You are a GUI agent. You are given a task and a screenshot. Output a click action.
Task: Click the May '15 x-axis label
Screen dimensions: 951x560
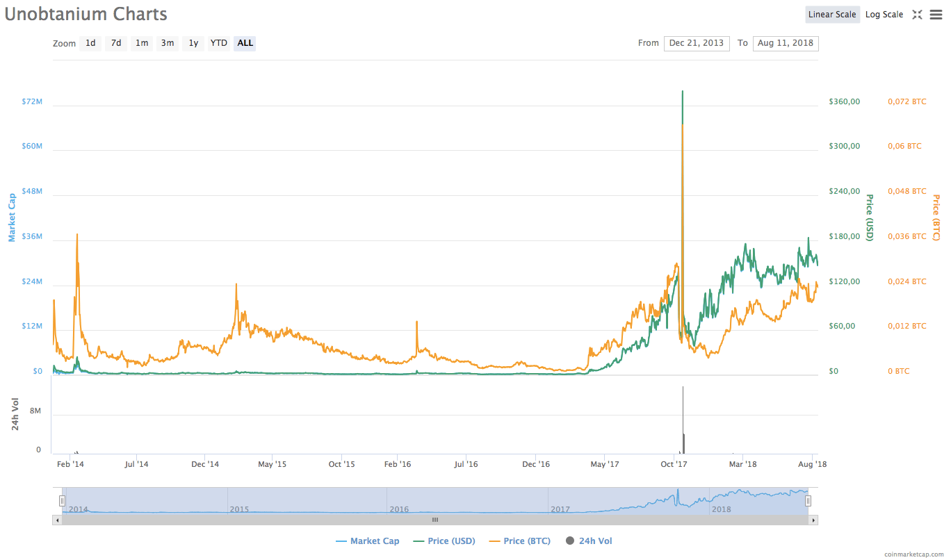click(x=273, y=463)
